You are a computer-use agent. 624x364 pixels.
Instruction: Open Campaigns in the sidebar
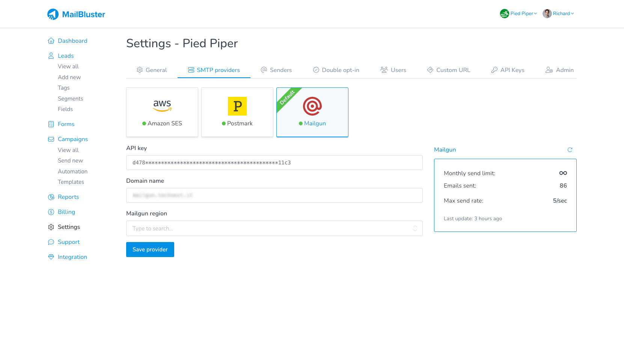[x=73, y=139]
